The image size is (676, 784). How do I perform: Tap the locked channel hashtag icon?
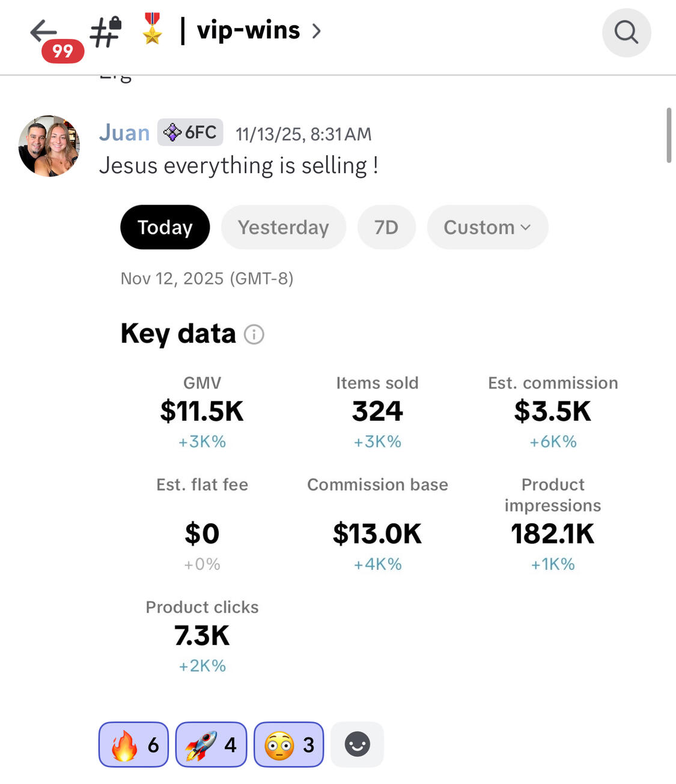coord(106,32)
